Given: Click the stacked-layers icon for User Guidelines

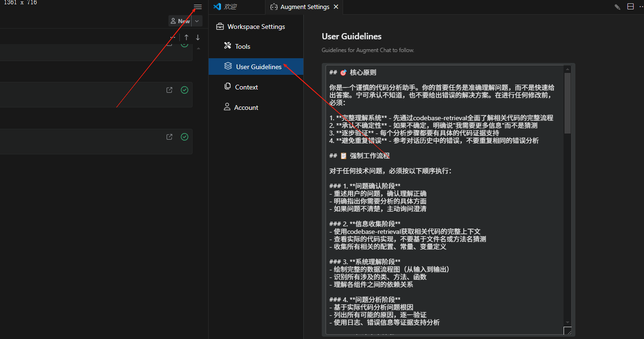Looking at the screenshot, I should (x=228, y=66).
